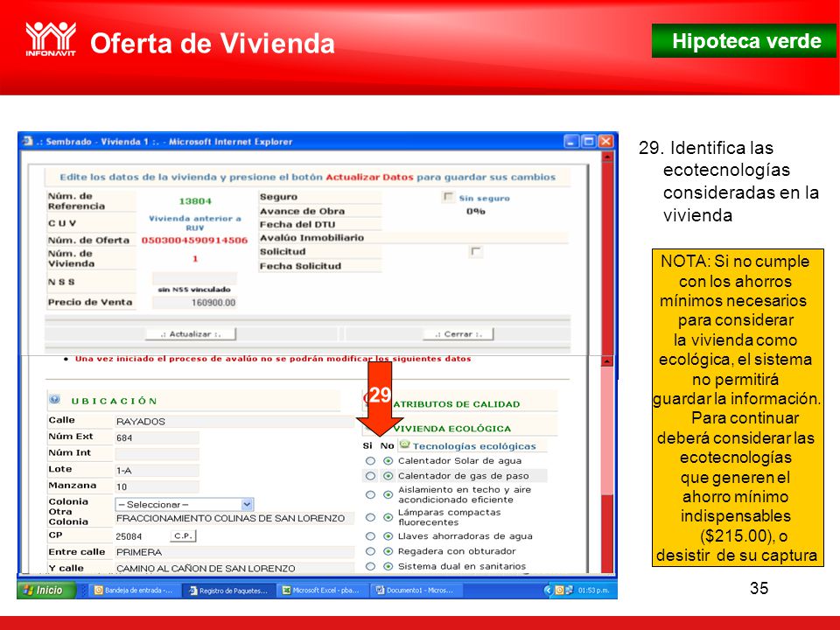Click the Internet Explorer window title icon

tap(27, 141)
